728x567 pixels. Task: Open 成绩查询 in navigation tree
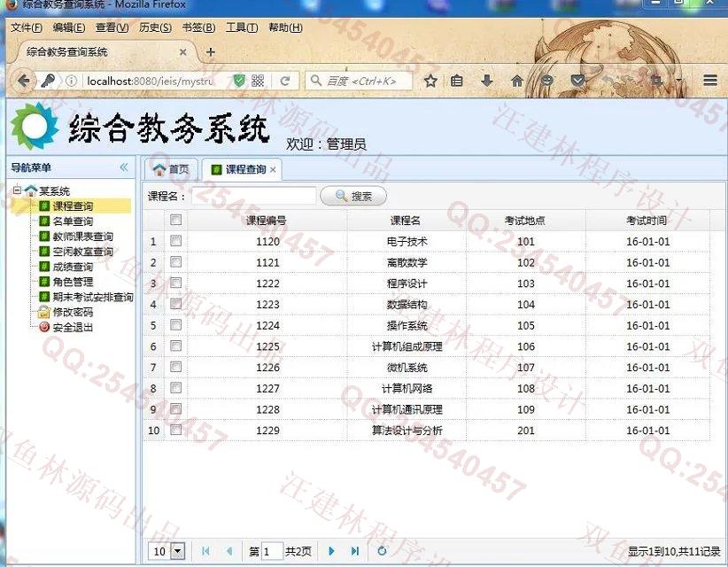pyautogui.click(x=73, y=267)
